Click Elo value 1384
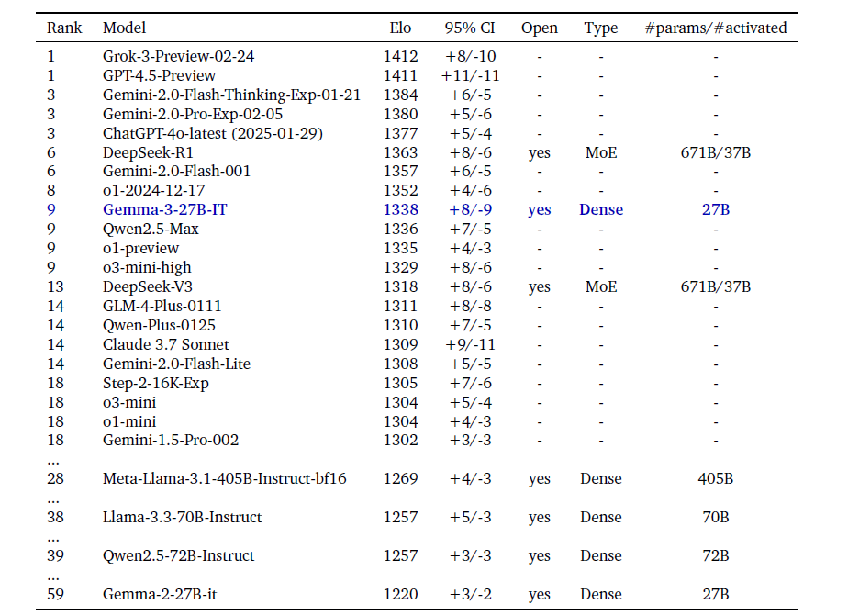 [x=400, y=95]
